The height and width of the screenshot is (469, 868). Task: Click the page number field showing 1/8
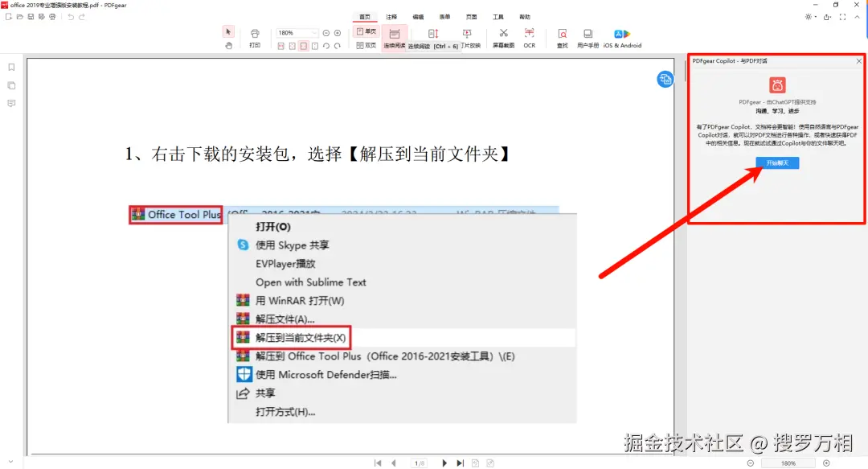(420, 463)
